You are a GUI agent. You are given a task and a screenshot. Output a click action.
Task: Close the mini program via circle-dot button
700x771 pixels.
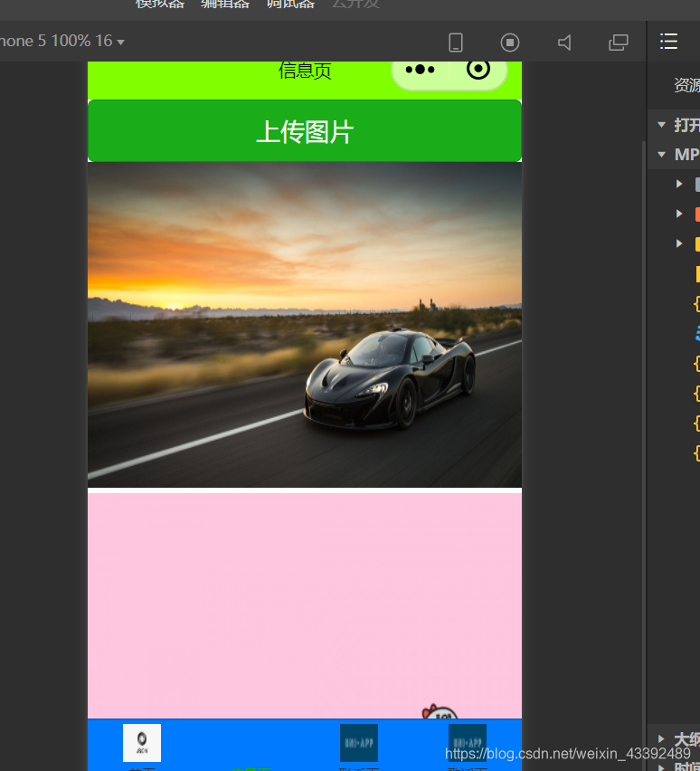coord(478,70)
